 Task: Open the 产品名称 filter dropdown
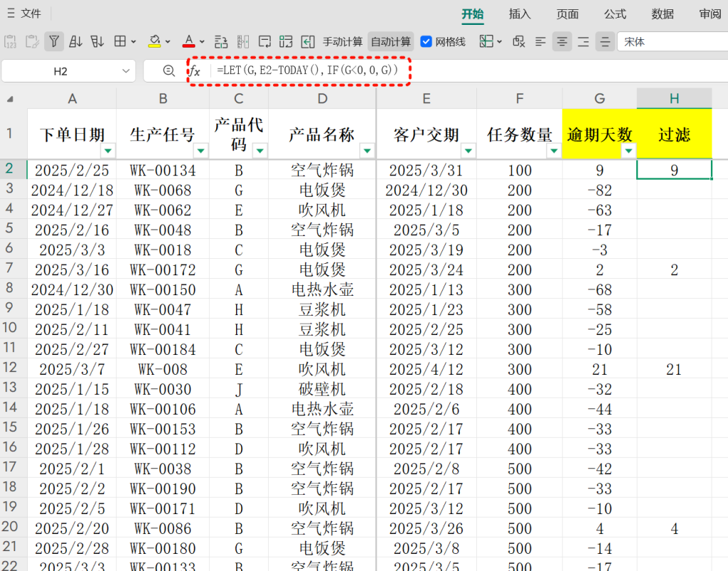[x=368, y=151]
